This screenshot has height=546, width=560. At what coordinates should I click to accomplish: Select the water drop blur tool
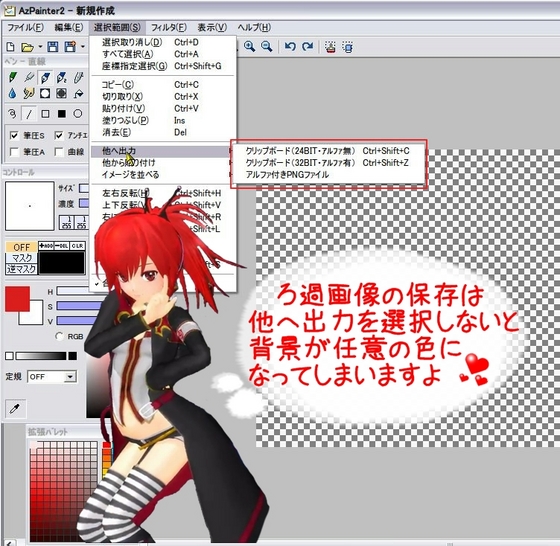click(x=12, y=94)
